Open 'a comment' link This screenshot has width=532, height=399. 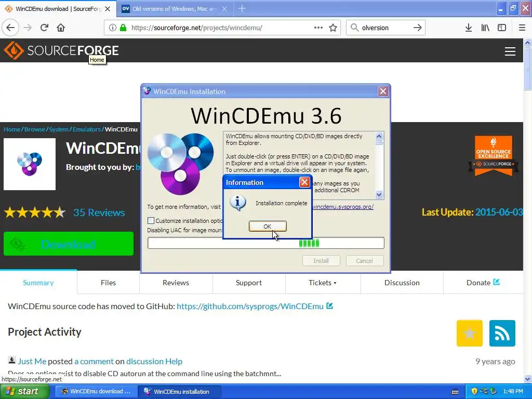coord(94,362)
